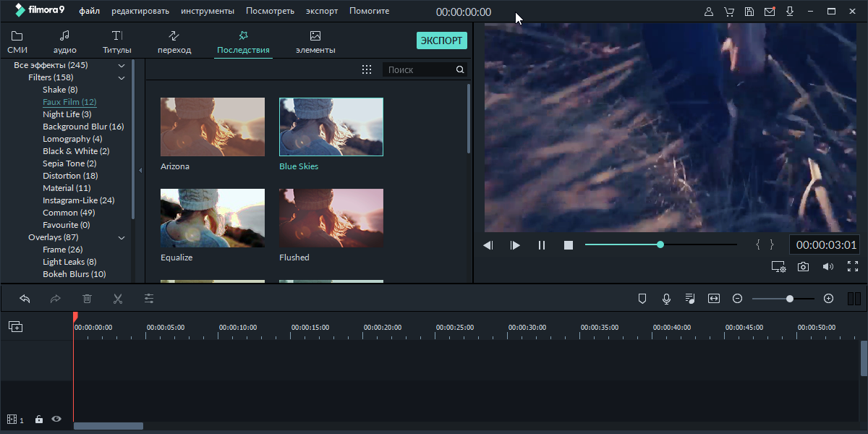Screen dimensions: 868x434
Task: Collapse the Overlays (87) category
Action: [122, 237]
